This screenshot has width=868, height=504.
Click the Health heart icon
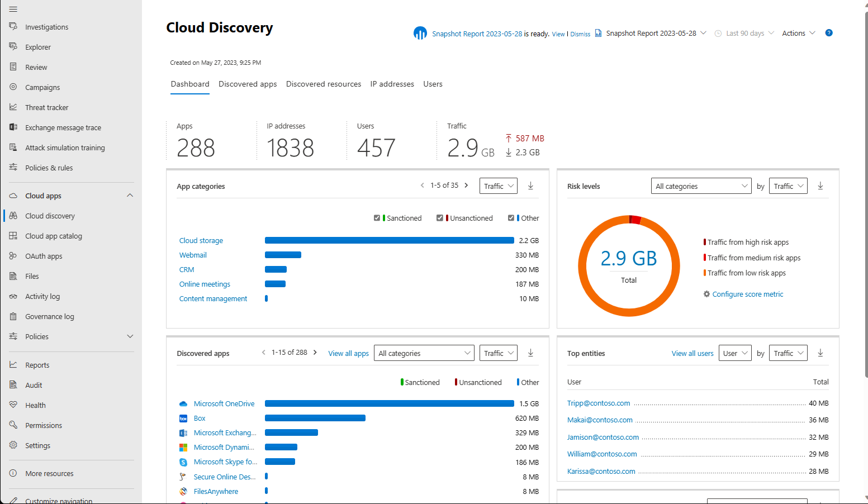pyautogui.click(x=13, y=405)
